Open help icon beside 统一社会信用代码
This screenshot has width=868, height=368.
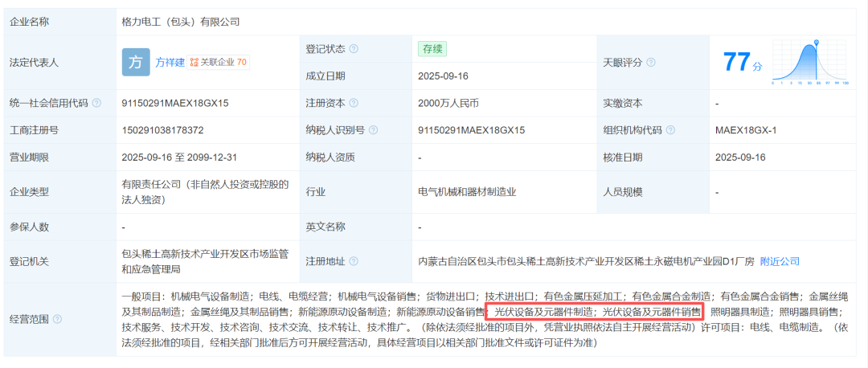(97, 103)
